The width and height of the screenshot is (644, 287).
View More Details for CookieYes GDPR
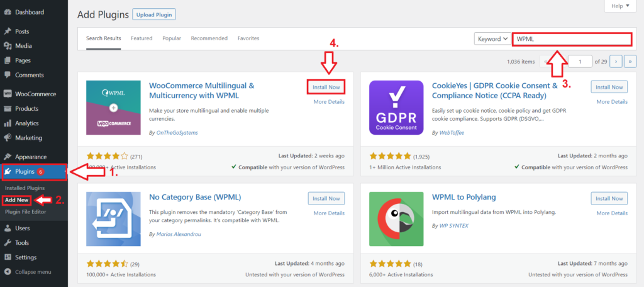coord(612,102)
